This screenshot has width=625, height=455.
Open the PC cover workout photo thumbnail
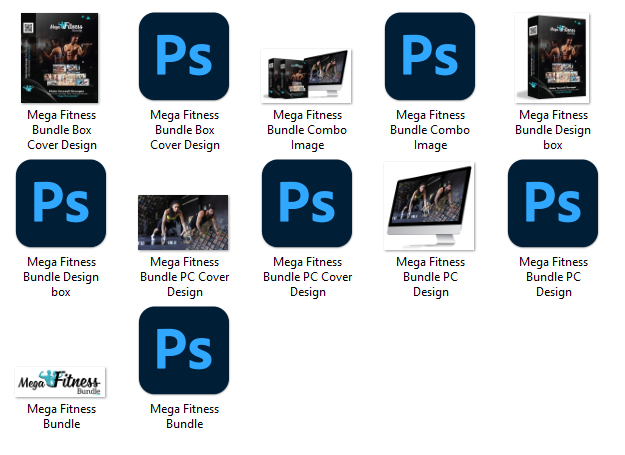click(183, 222)
